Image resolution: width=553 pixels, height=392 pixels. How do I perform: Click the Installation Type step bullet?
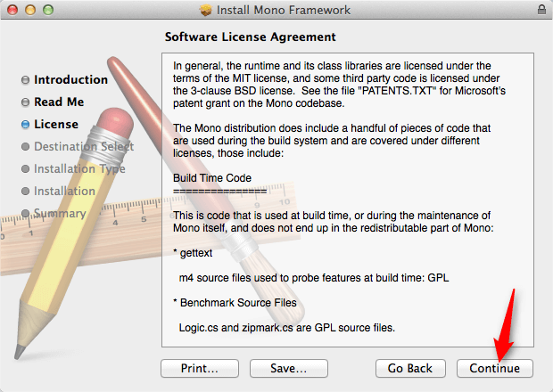(25, 169)
